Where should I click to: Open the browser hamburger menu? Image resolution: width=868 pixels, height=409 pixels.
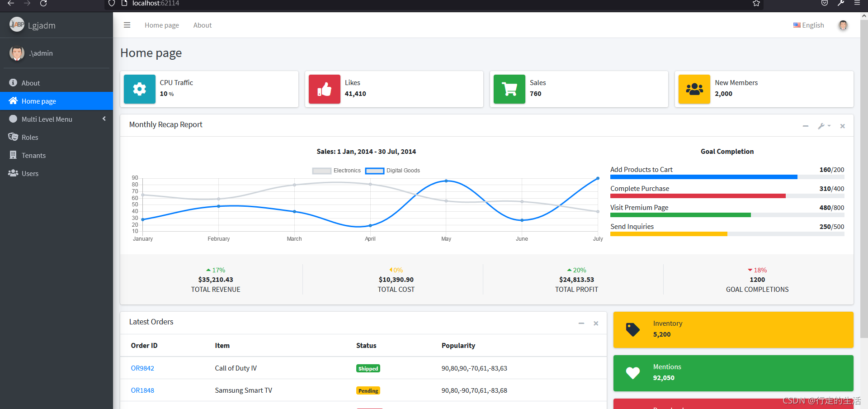pyautogui.click(x=857, y=3)
